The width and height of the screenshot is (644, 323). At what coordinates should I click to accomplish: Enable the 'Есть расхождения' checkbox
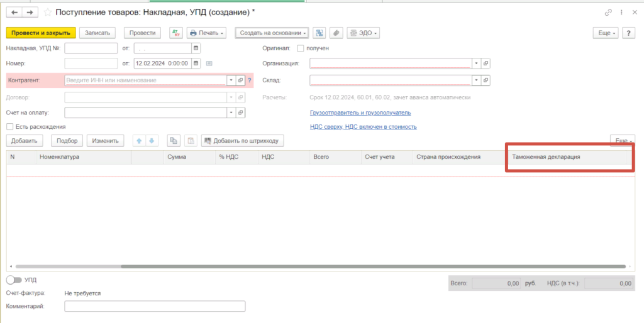[x=9, y=126]
